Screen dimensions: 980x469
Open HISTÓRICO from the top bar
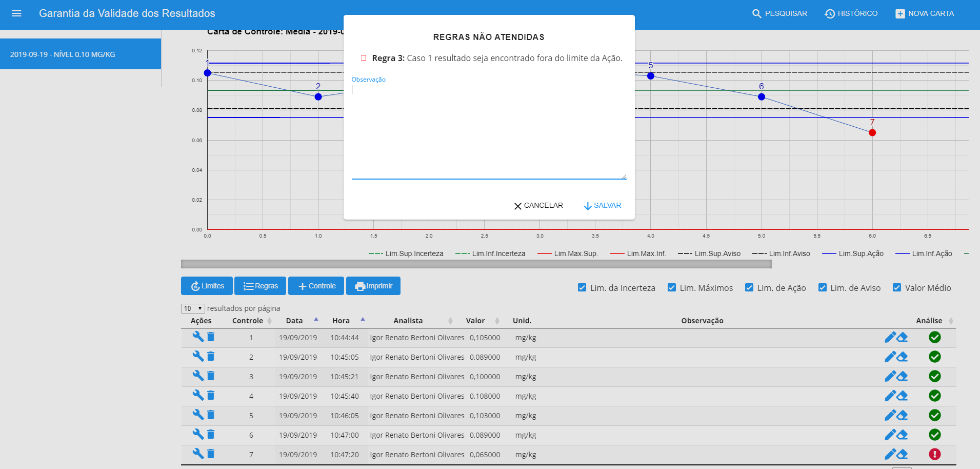pyautogui.click(x=851, y=14)
